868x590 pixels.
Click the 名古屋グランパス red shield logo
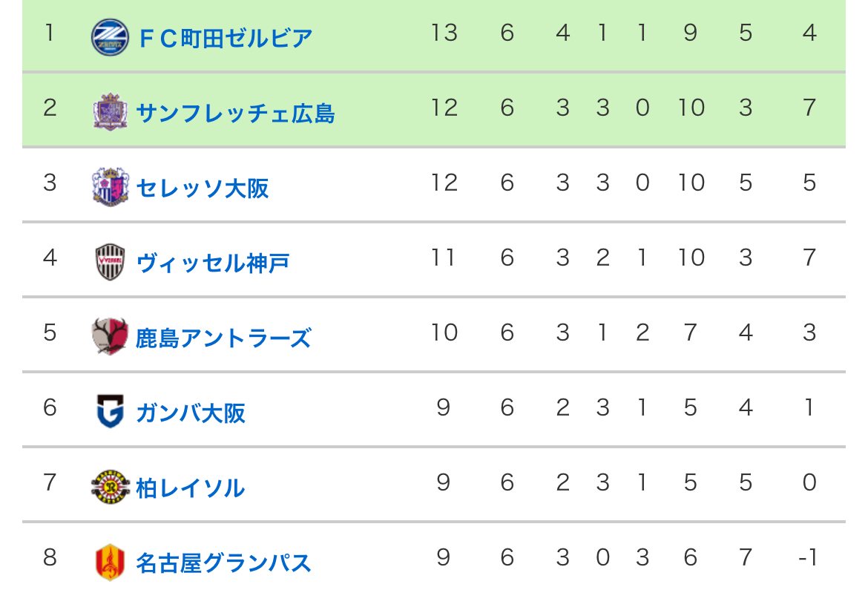pyautogui.click(x=110, y=562)
